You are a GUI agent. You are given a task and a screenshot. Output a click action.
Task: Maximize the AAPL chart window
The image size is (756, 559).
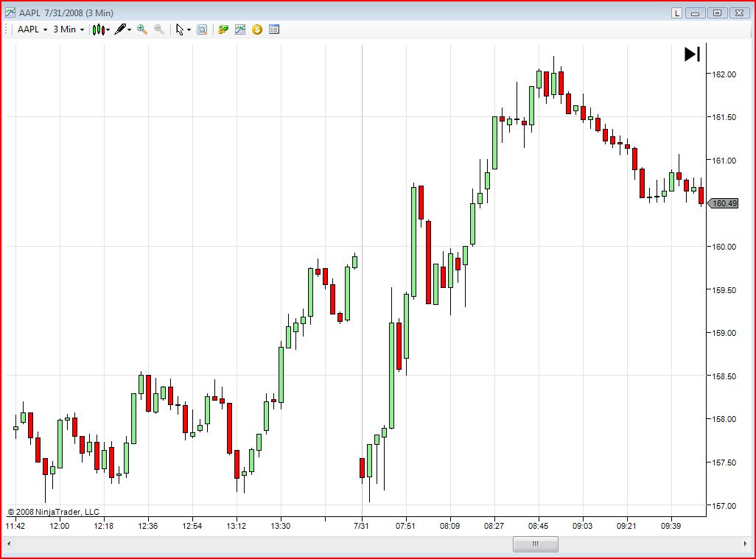coord(718,13)
